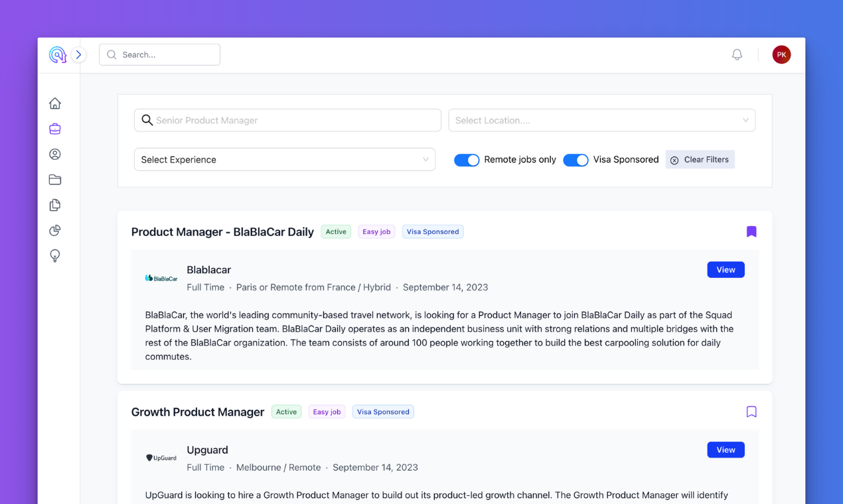Click the Growth Product Manager title
The image size is (843, 504).
click(198, 412)
